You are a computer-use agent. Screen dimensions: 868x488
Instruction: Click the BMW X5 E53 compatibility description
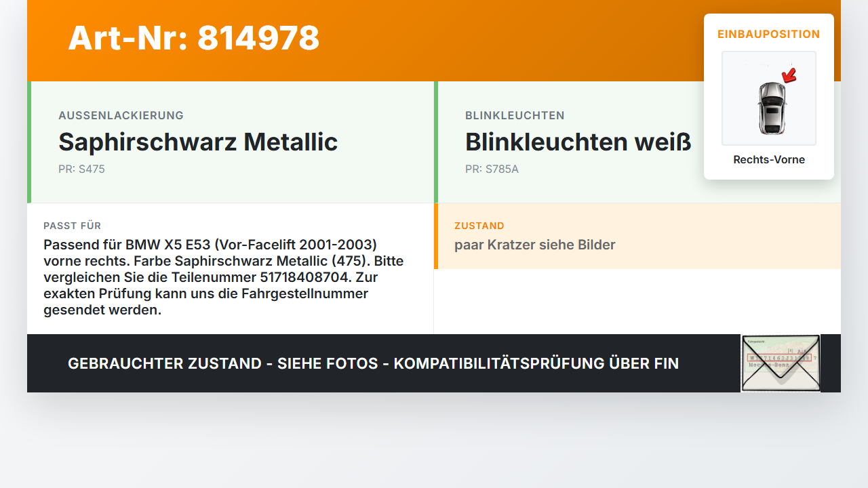pos(224,277)
